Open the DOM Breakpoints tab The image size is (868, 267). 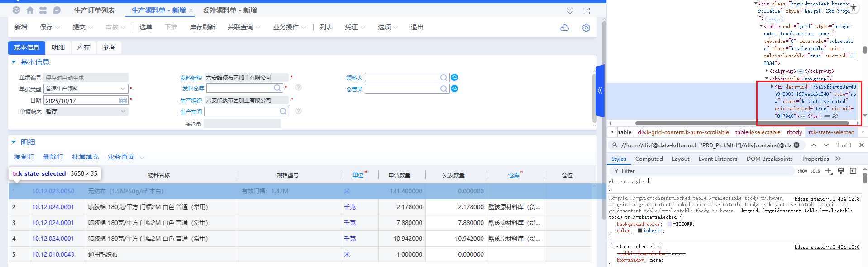coord(769,159)
